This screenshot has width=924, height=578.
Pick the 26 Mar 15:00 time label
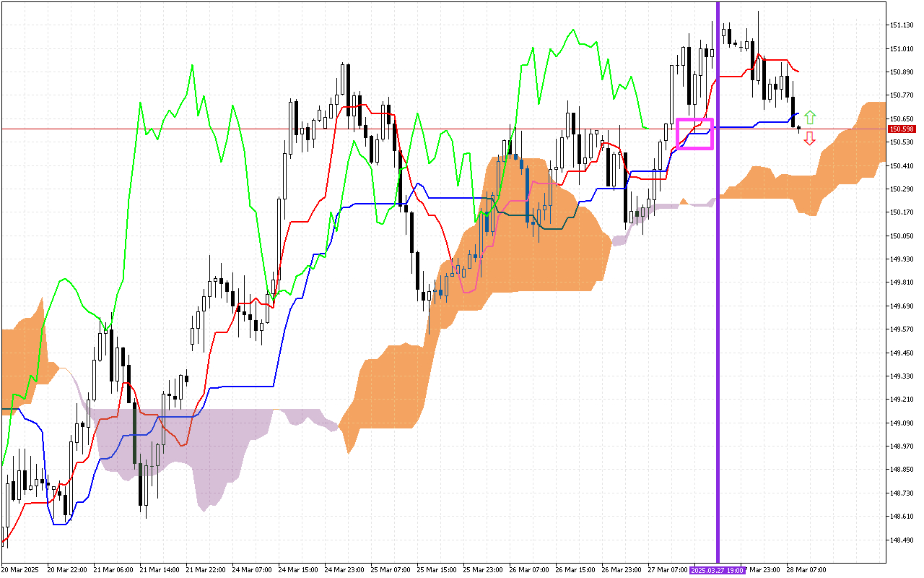coord(577,570)
